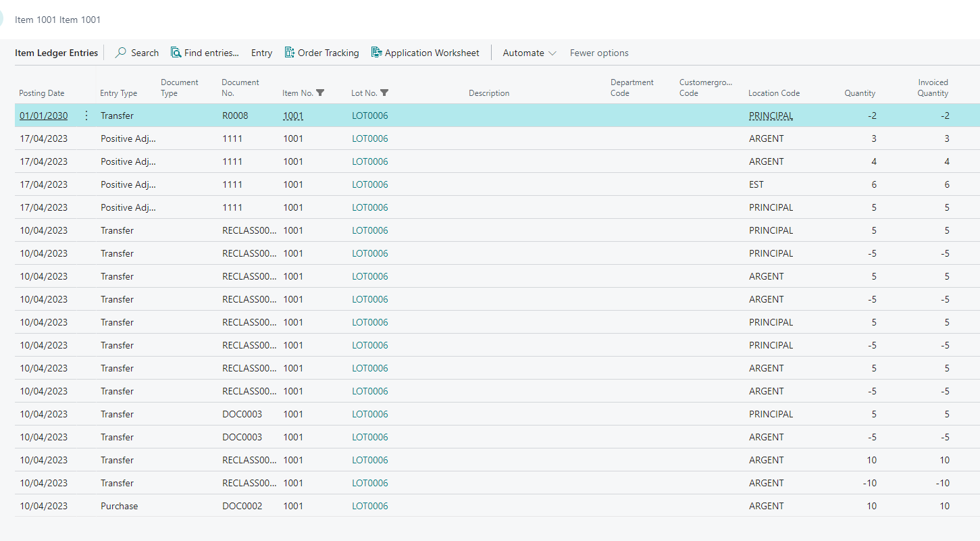The image size is (980, 541).
Task: Select the EST location cell
Action: pyautogui.click(x=756, y=184)
